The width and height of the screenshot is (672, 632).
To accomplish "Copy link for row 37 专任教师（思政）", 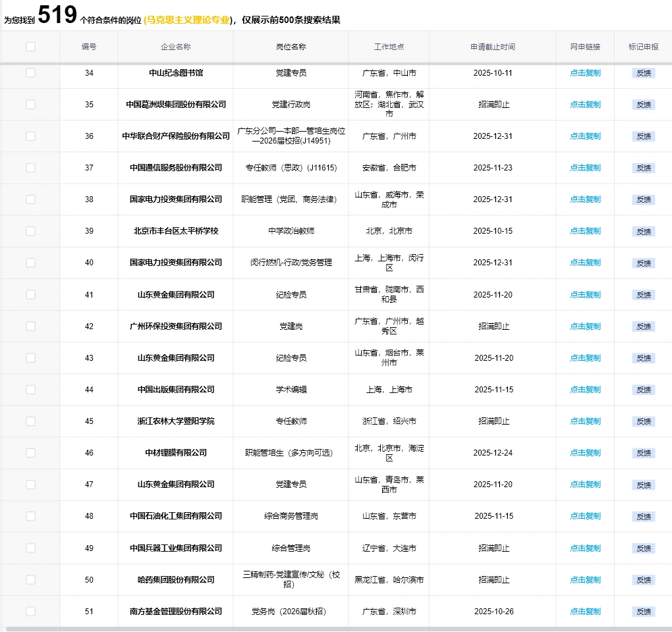I will click(585, 168).
